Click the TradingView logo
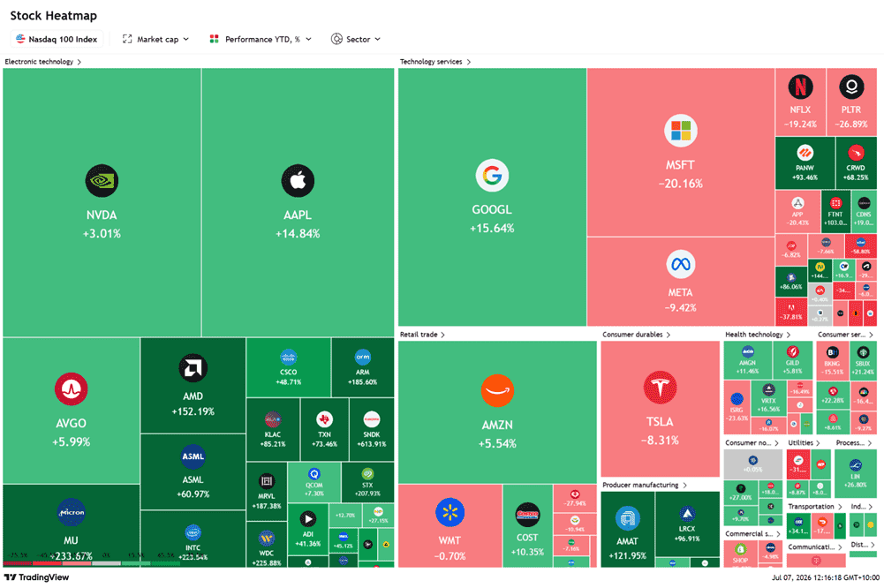This screenshot has height=588, width=884. [36, 577]
